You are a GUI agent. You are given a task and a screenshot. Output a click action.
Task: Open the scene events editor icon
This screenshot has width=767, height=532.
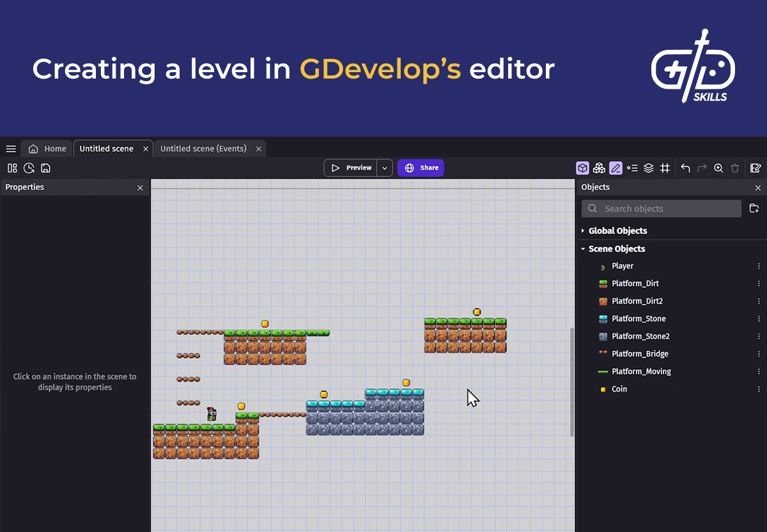tap(755, 167)
